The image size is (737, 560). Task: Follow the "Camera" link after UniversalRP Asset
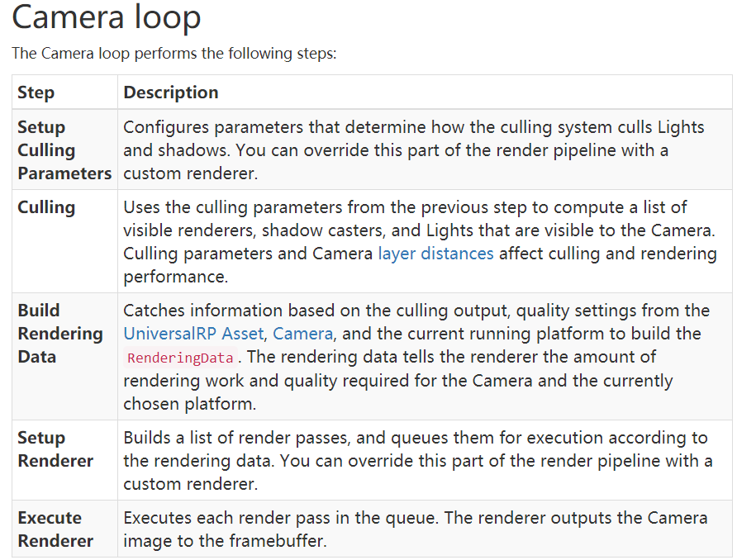point(302,334)
